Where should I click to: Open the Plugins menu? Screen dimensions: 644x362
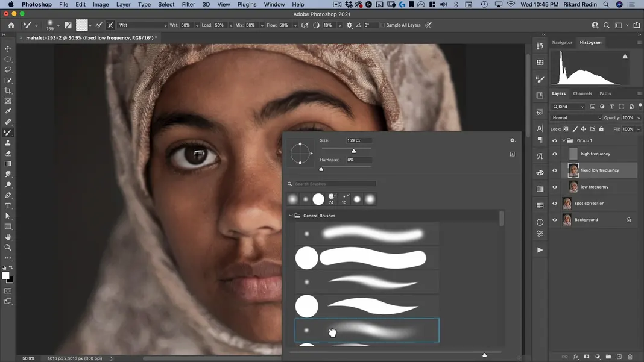coord(247,4)
